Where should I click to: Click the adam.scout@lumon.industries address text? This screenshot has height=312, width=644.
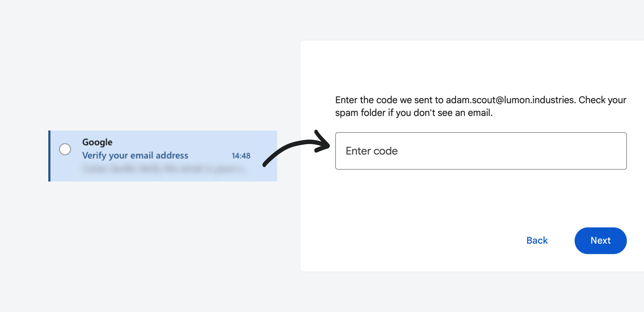point(511,100)
